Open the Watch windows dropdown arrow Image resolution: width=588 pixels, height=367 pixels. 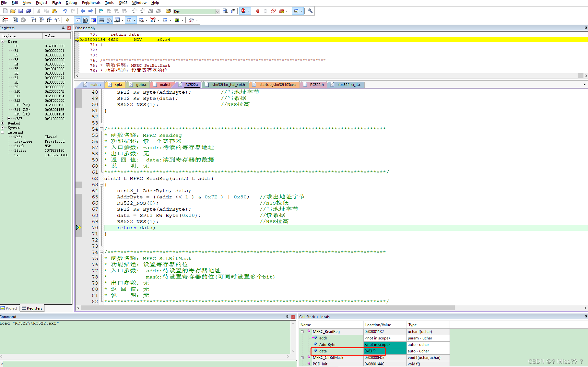click(122, 20)
